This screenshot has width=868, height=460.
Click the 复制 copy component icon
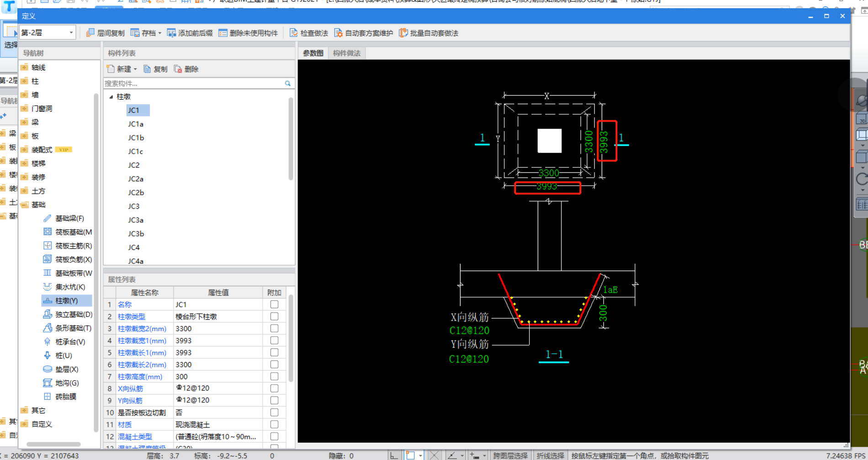tap(147, 69)
